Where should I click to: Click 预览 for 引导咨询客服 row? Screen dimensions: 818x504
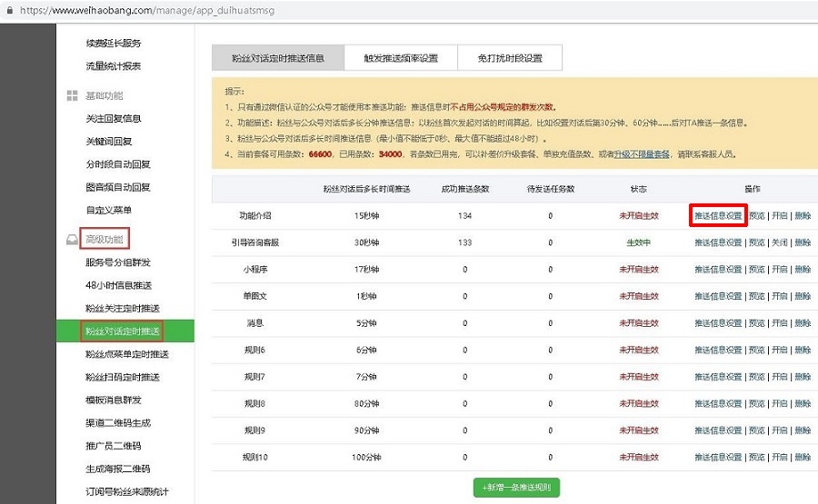pos(756,242)
